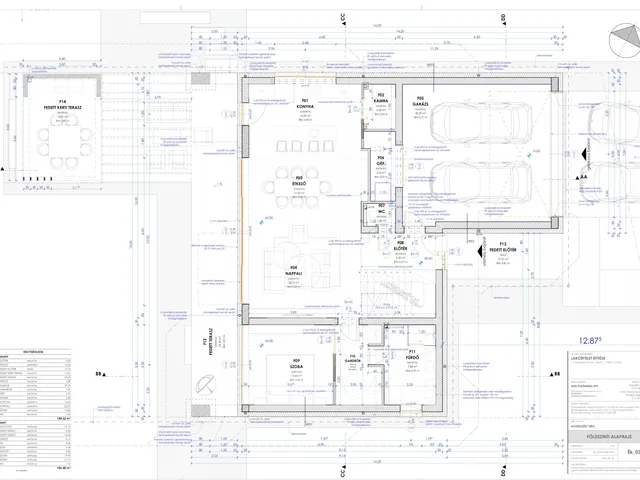
Task: Click the top CC section marker
Action: click(341, 17)
